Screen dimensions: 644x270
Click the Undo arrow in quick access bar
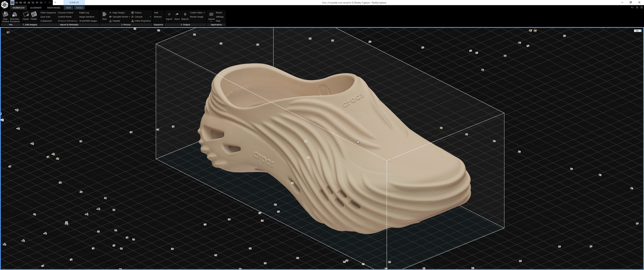(x=45, y=3)
